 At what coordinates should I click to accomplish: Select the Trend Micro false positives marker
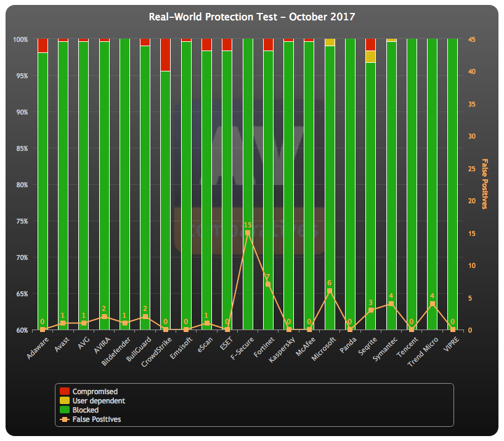[x=432, y=304]
